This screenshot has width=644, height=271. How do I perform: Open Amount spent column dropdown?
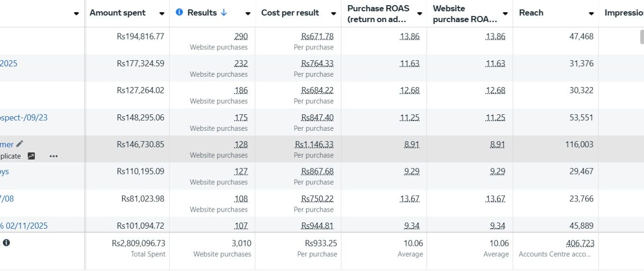162,14
